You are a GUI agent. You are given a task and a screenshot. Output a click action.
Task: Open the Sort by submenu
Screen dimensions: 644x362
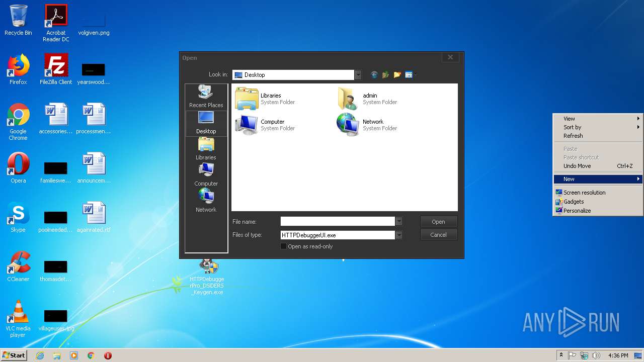(x=598, y=127)
